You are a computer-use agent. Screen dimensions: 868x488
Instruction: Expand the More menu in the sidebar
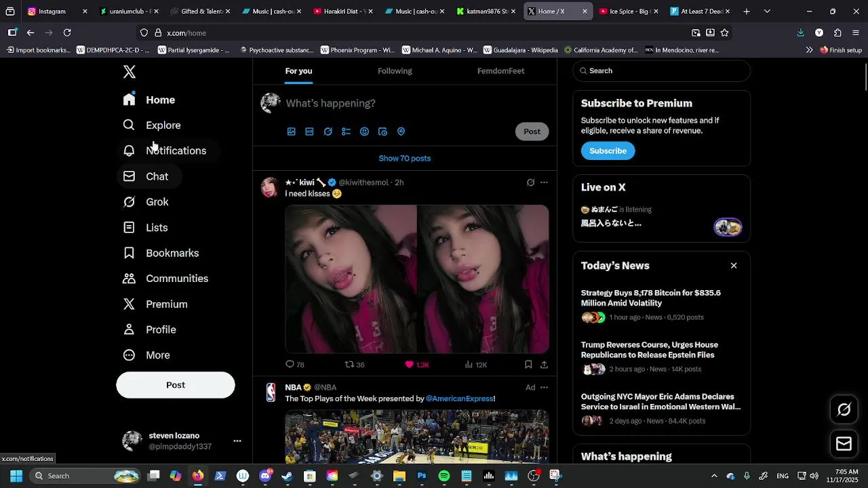tap(146, 355)
